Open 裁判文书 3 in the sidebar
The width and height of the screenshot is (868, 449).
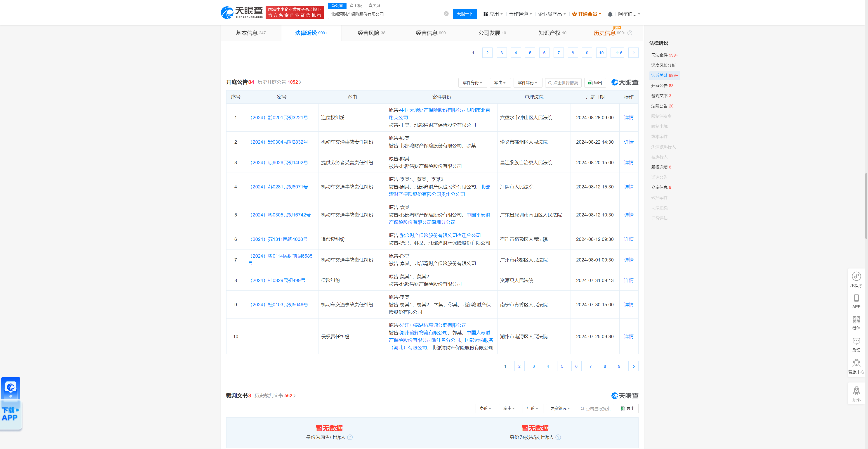(x=661, y=96)
